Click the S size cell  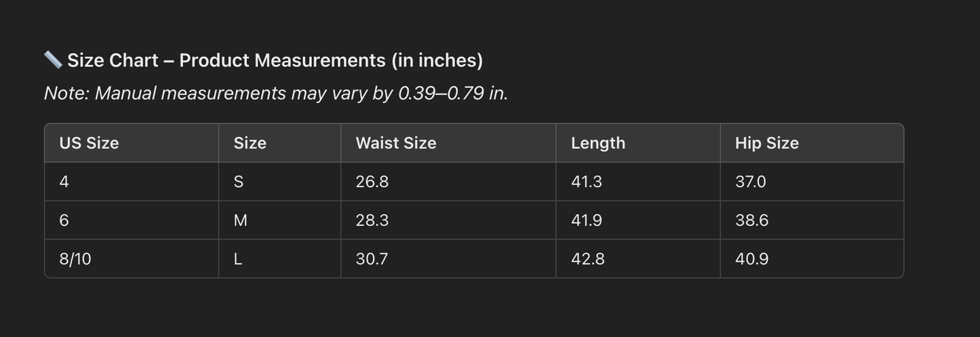(x=238, y=182)
